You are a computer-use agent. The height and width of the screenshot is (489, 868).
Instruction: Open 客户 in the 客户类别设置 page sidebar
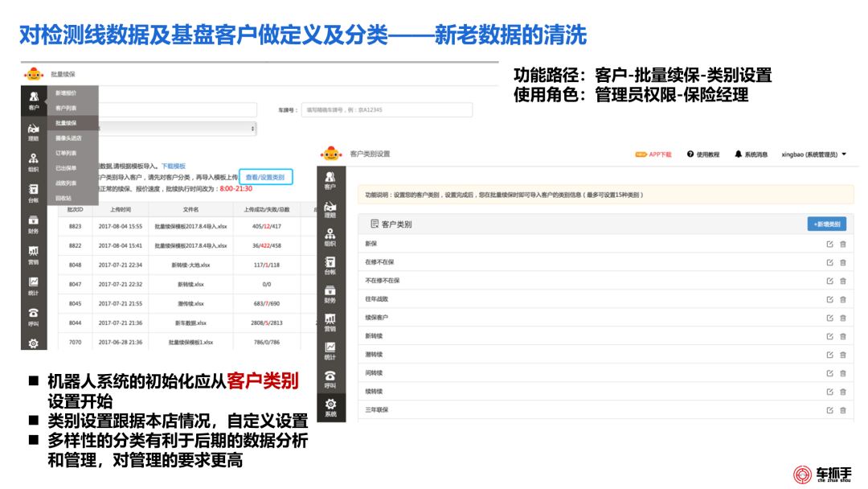tap(330, 180)
